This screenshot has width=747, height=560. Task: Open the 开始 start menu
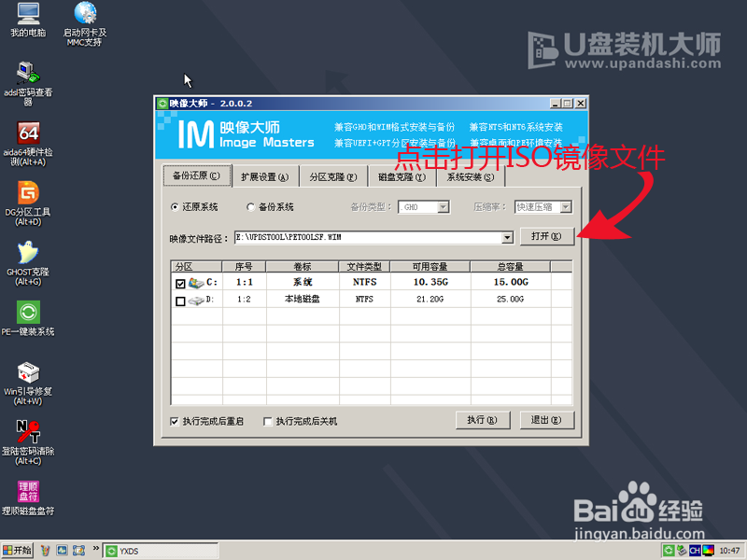[x=17, y=551]
